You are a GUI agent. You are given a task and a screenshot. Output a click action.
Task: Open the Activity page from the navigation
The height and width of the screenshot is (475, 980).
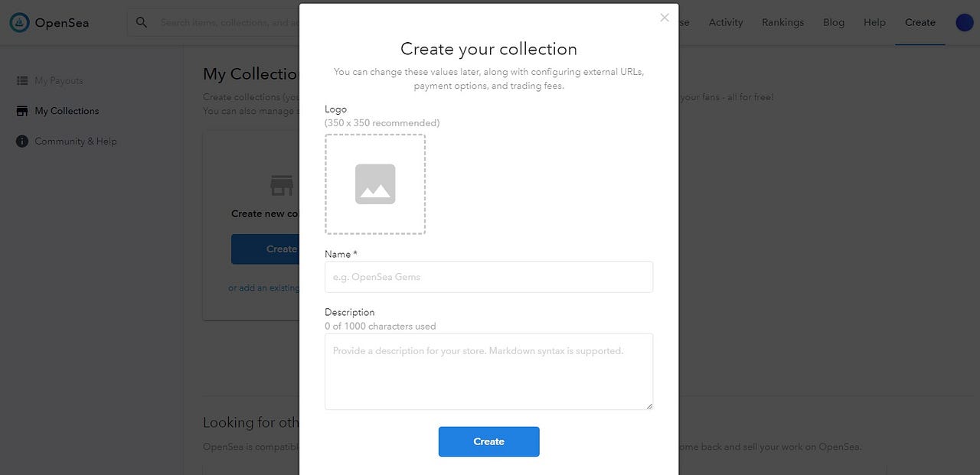tap(725, 22)
